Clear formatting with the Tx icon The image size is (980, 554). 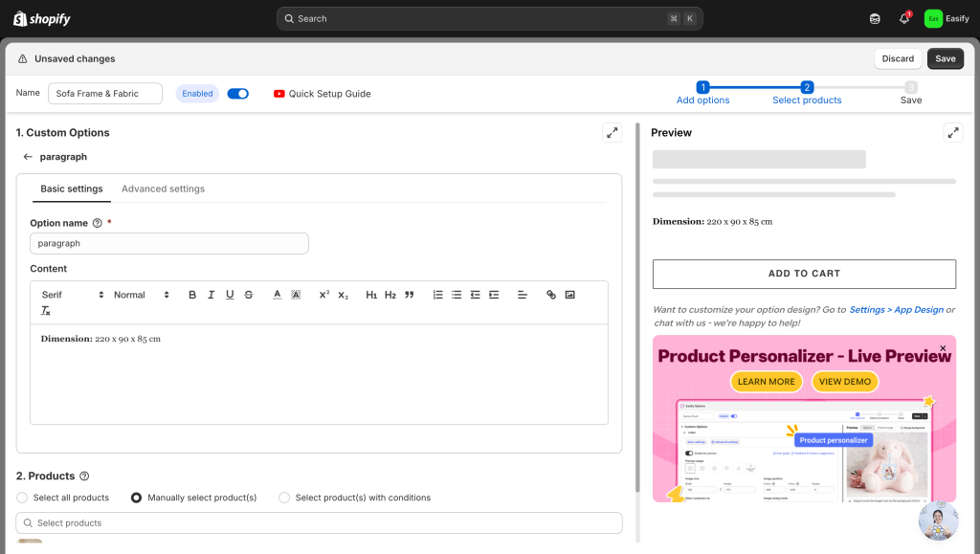(x=46, y=311)
